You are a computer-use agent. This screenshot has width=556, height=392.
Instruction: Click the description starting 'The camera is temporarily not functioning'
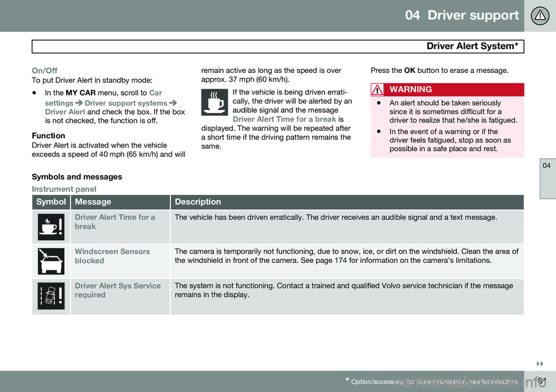(x=347, y=256)
